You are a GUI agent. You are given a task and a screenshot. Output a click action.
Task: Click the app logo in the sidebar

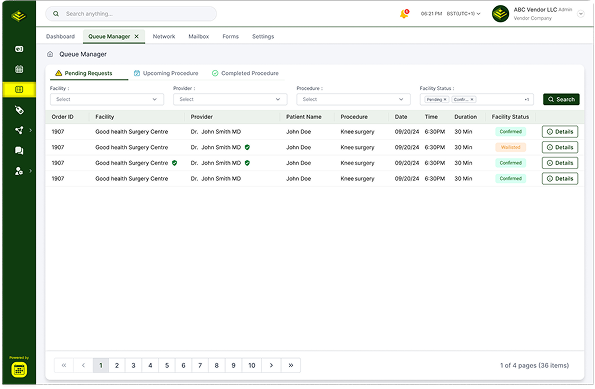pos(19,16)
